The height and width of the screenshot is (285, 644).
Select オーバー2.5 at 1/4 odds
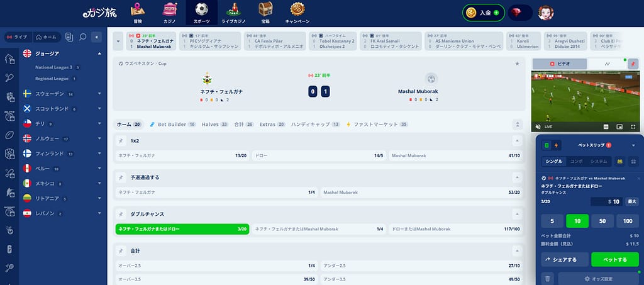click(x=216, y=265)
